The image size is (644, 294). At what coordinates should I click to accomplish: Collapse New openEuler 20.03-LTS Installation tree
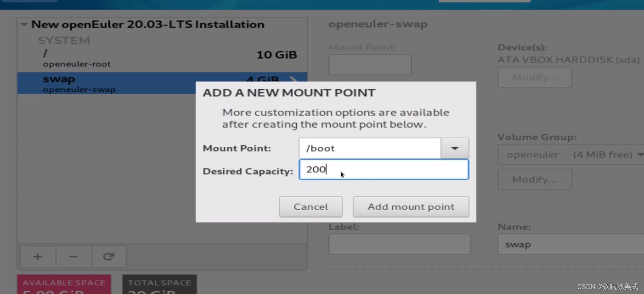[x=24, y=24]
